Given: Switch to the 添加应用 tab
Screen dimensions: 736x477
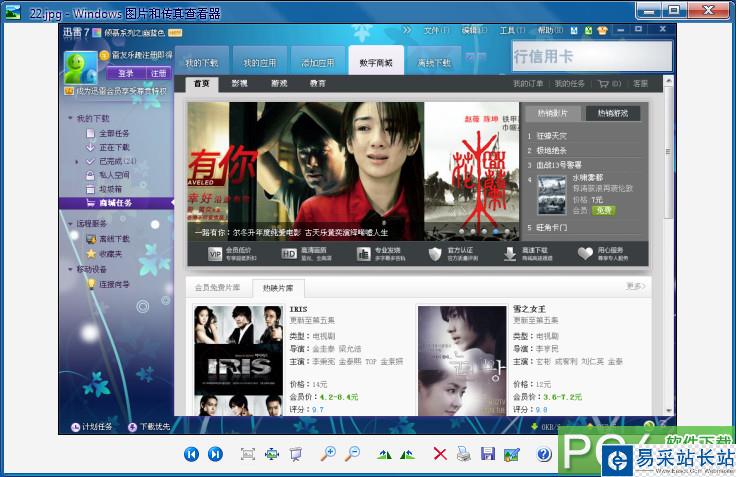Looking at the screenshot, I should click(x=318, y=62).
